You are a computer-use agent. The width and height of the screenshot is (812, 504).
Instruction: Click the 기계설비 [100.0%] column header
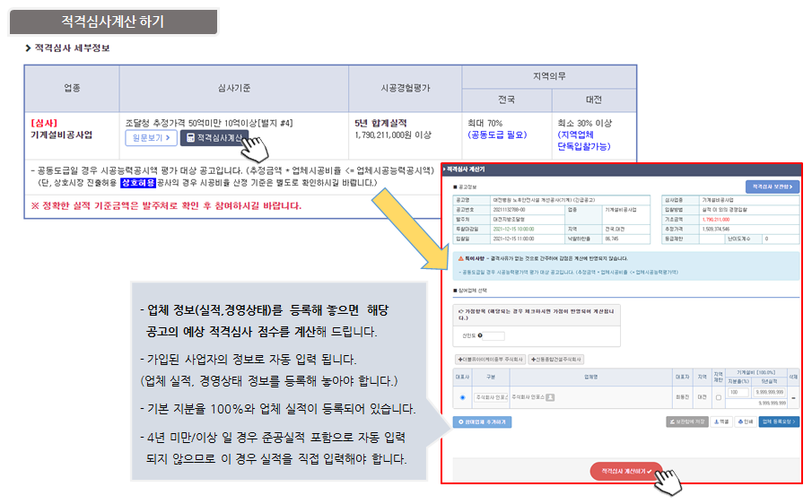tap(756, 372)
